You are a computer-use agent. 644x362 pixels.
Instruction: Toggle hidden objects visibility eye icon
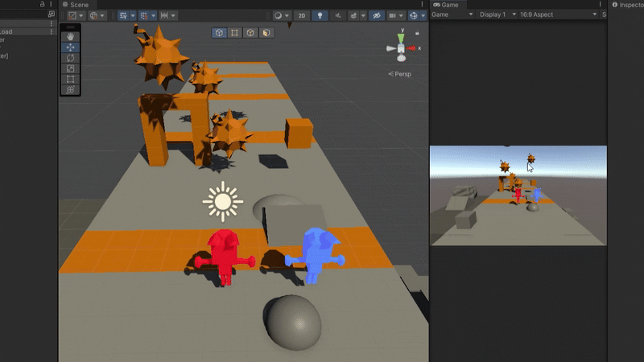pyautogui.click(x=377, y=15)
